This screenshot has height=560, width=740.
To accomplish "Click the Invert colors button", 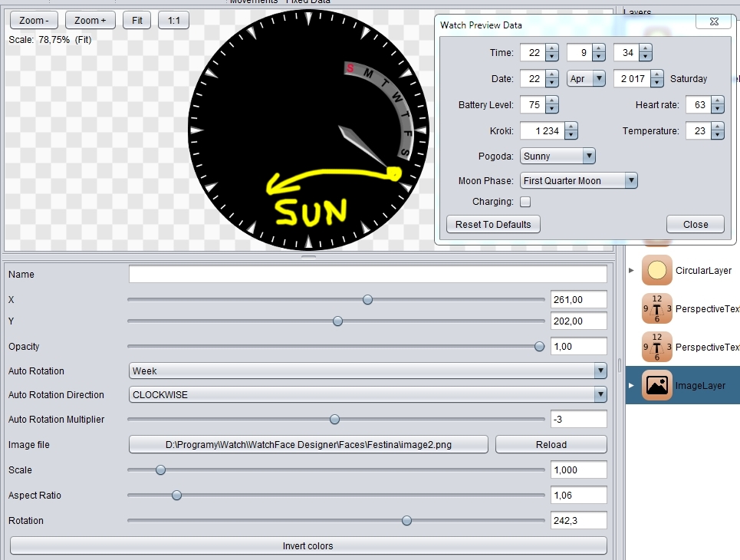I will pos(308,546).
